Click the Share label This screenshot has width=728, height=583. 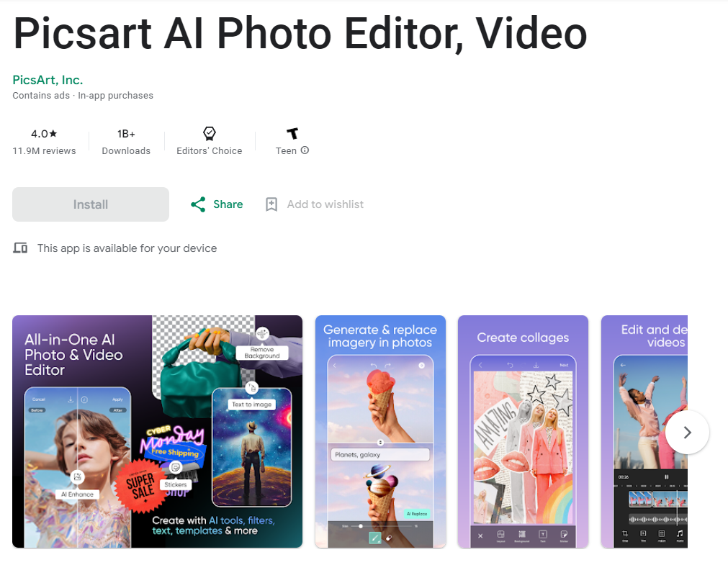click(x=228, y=204)
